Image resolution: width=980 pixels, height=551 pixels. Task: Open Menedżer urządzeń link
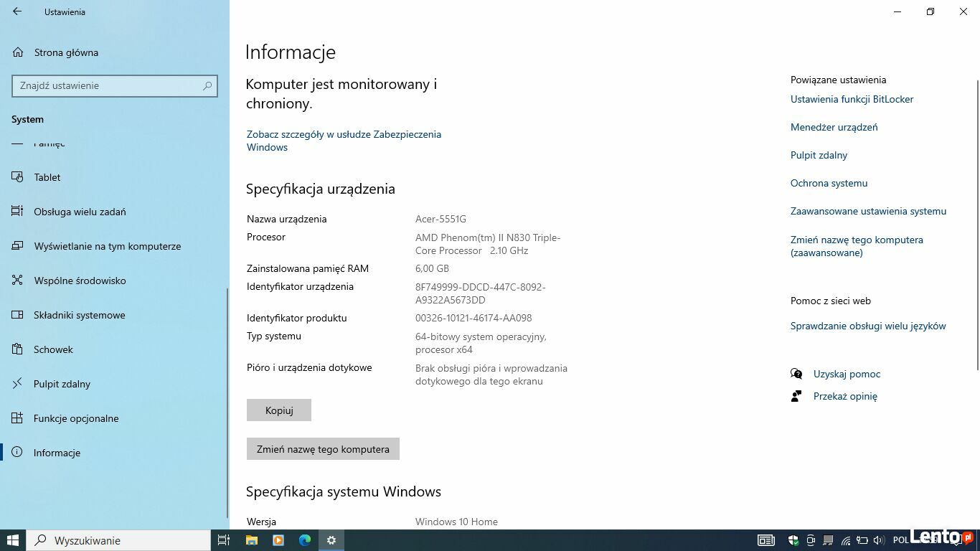click(x=834, y=127)
